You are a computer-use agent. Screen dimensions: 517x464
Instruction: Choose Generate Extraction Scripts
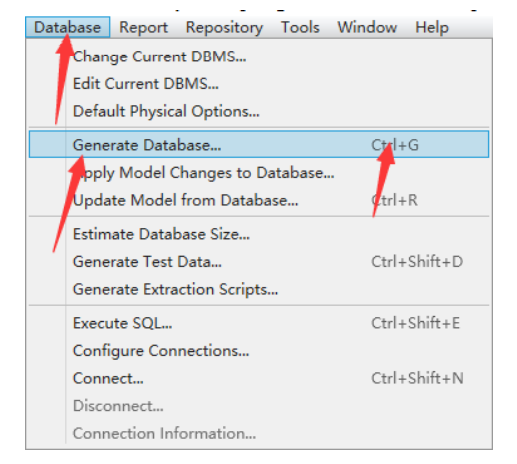(x=259, y=289)
